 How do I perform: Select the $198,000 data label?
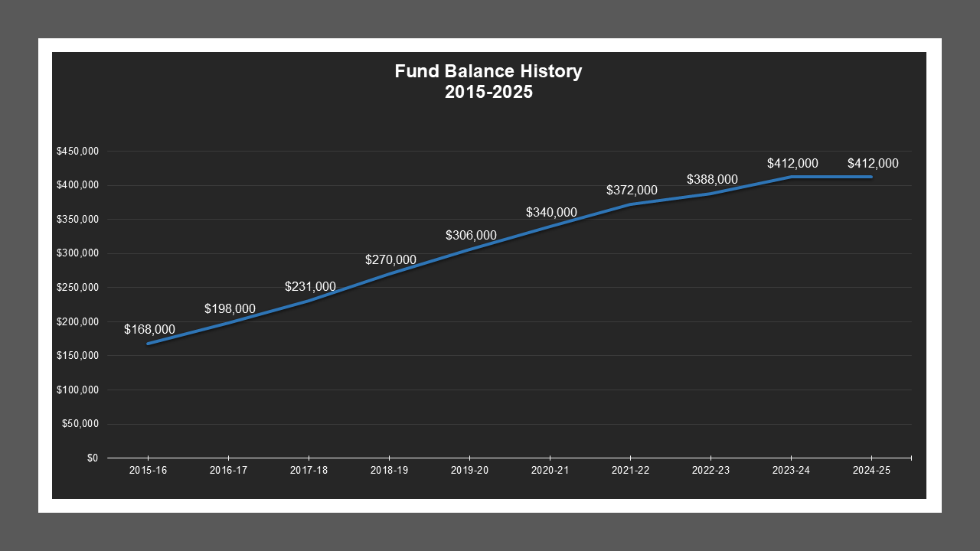tap(230, 309)
